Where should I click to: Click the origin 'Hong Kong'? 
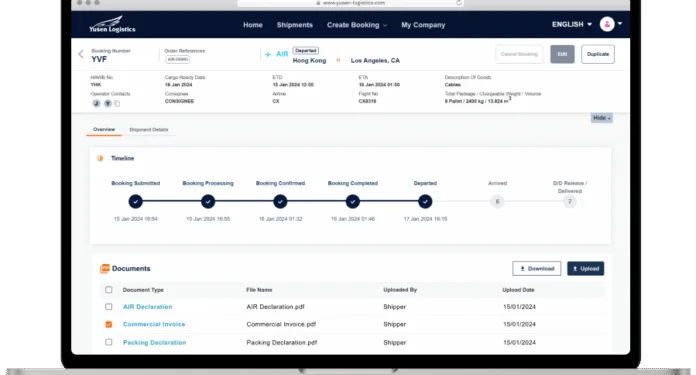pos(309,60)
